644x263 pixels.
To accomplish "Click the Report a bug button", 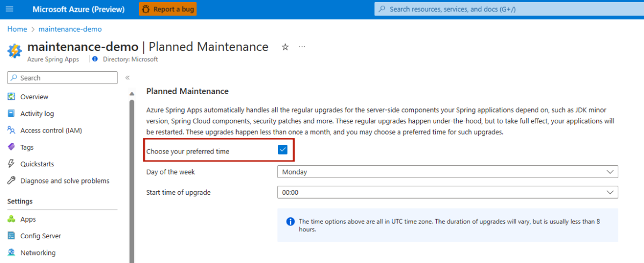I will pyautogui.click(x=167, y=9).
